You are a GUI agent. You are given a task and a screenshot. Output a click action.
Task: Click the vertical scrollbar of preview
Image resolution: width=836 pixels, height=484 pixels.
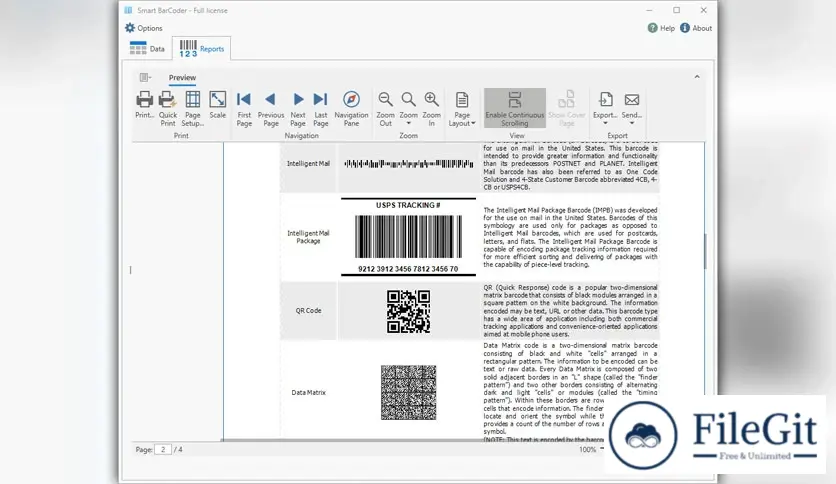[x=705, y=252]
